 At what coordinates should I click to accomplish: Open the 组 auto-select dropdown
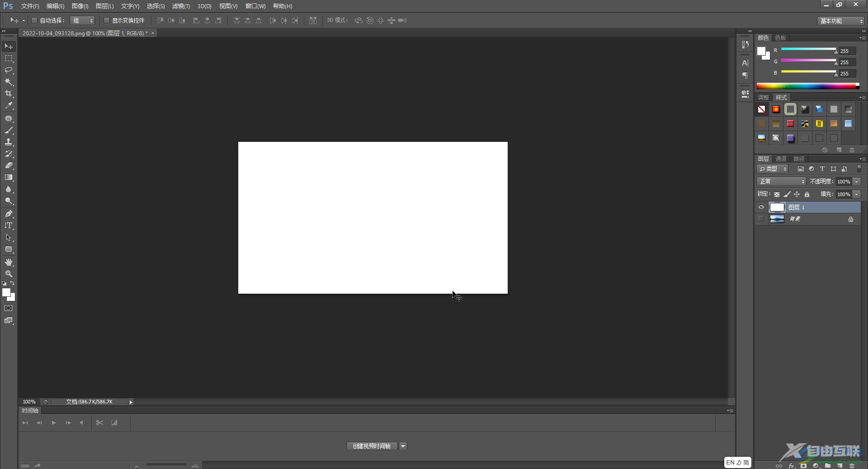pyautogui.click(x=82, y=20)
